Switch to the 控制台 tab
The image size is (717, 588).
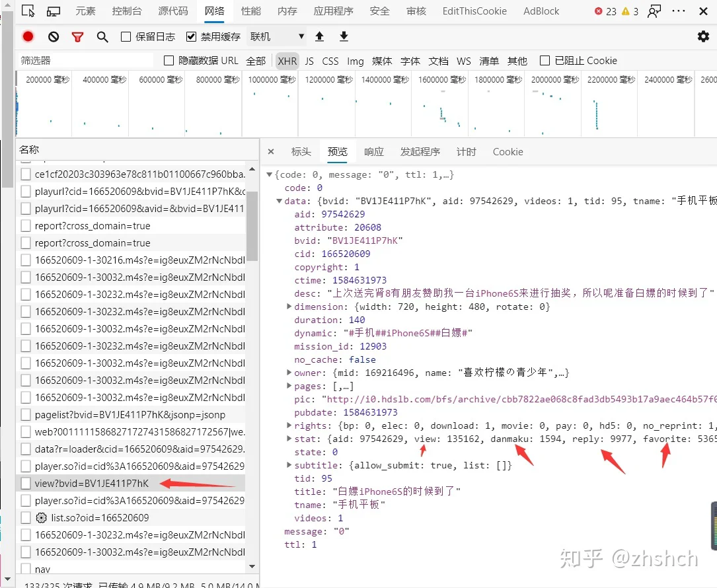coord(127,11)
